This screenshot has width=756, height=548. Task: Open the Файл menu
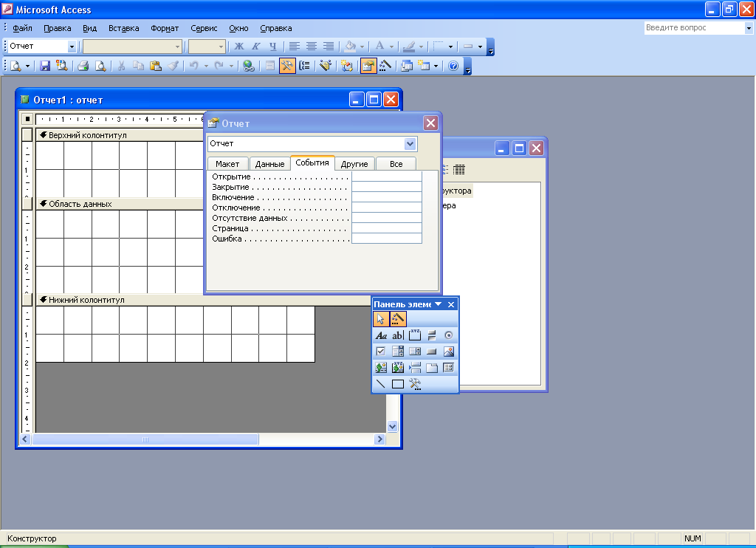click(x=22, y=28)
